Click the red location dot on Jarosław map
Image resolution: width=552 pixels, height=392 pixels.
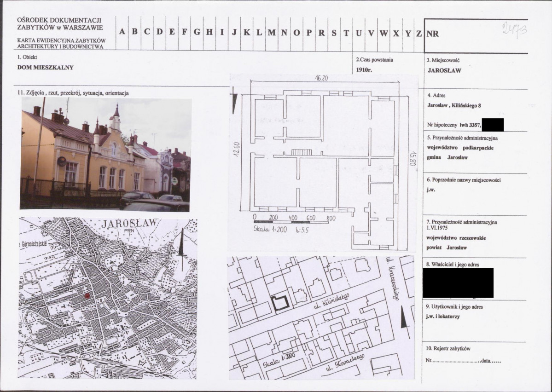click(x=87, y=297)
